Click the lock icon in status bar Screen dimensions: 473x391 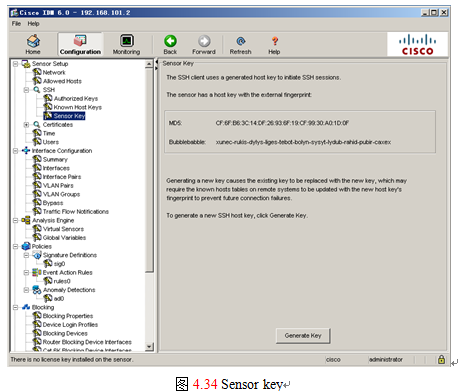click(x=441, y=359)
